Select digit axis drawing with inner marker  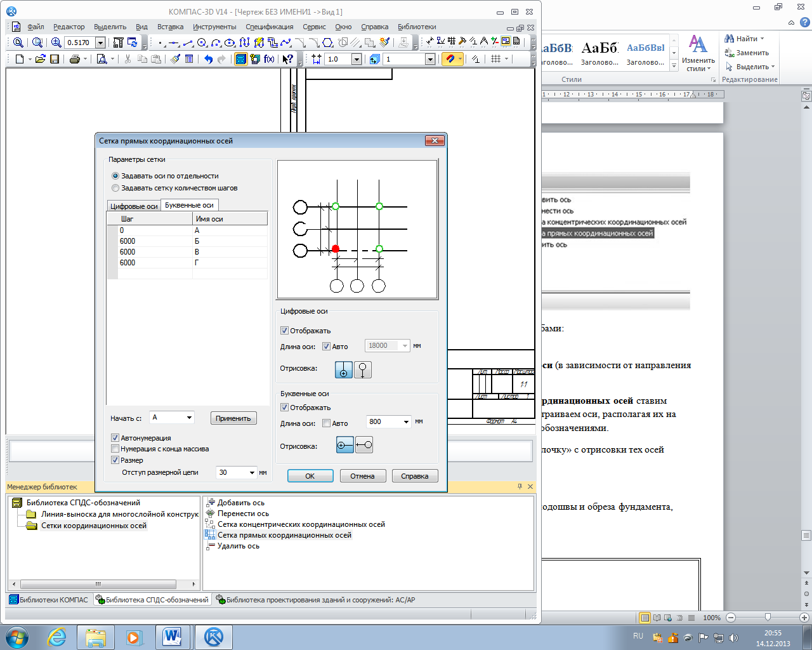pos(343,370)
